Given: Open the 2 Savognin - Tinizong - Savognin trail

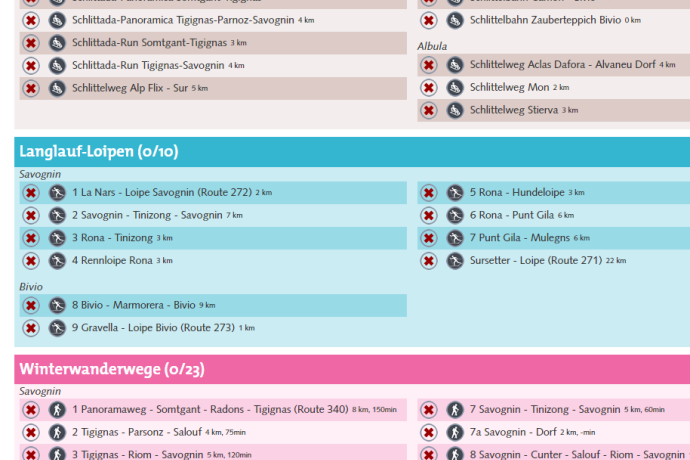Looking at the screenshot, I should tap(147, 215).
